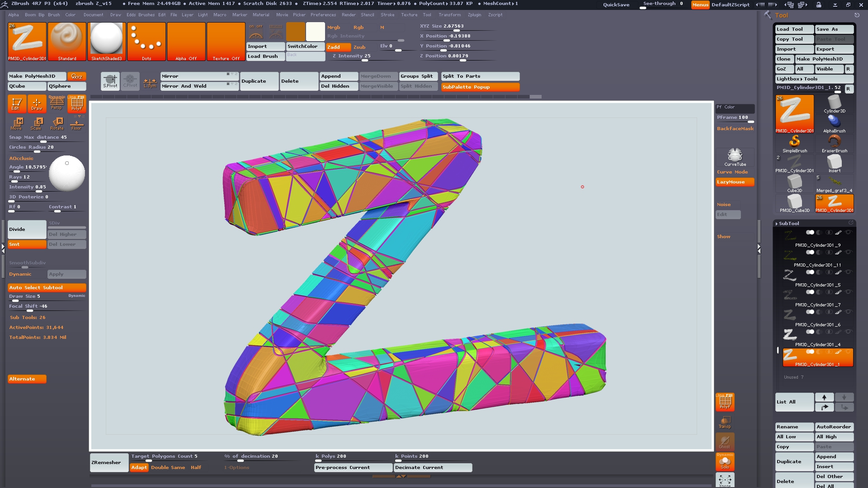Toggle the LazyMouse option
868x488 pixels.
pos(735,182)
